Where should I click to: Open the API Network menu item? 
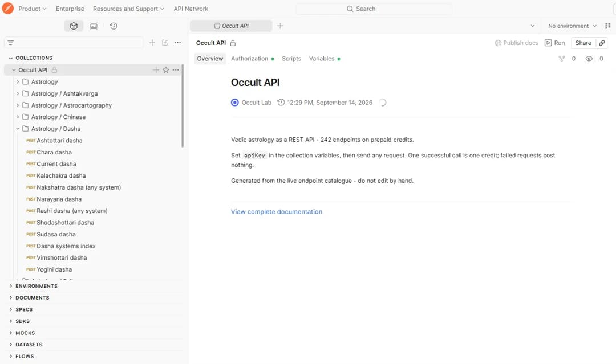tap(191, 8)
